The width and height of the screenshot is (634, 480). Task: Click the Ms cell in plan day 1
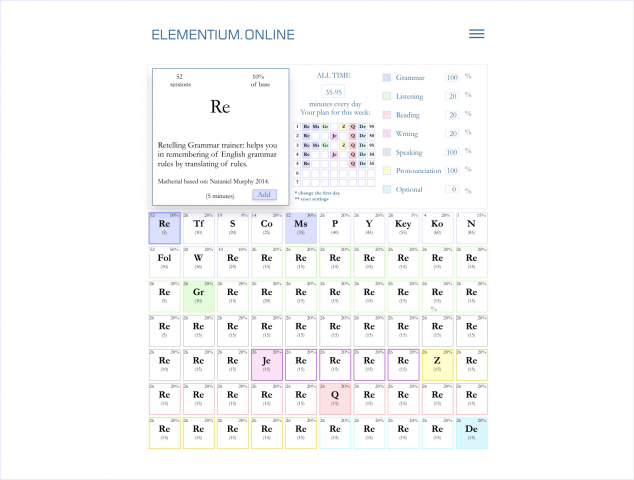point(316,127)
